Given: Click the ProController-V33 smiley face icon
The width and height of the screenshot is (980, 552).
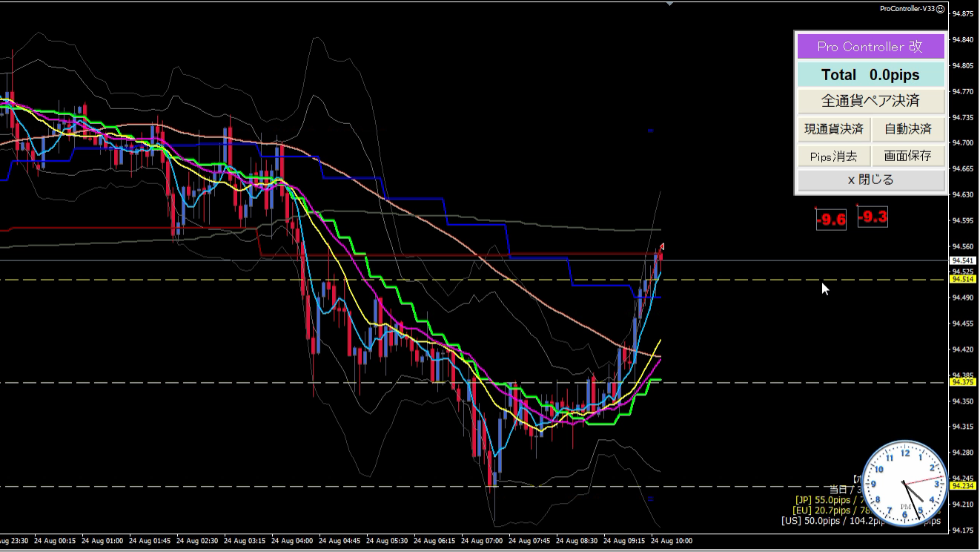Looking at the screenshot, I should point(940,9).
